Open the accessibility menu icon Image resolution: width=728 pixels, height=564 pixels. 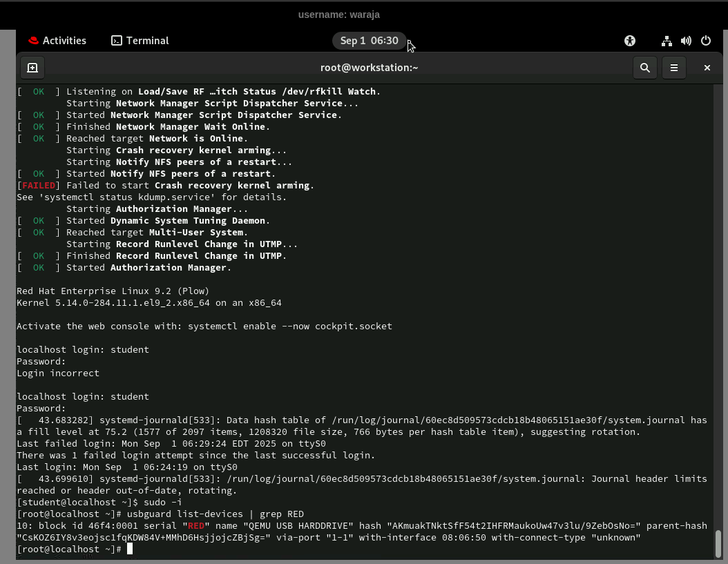click(x=629, y=41)
